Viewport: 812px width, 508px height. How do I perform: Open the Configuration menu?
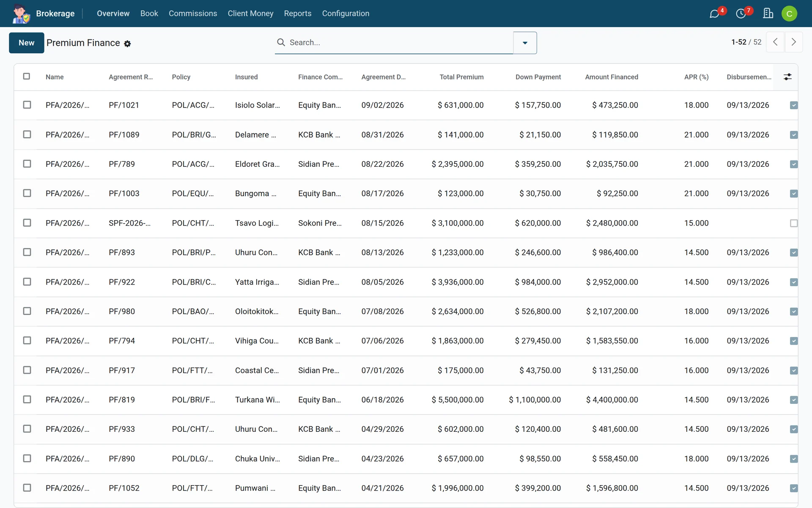tap(346, 14)
